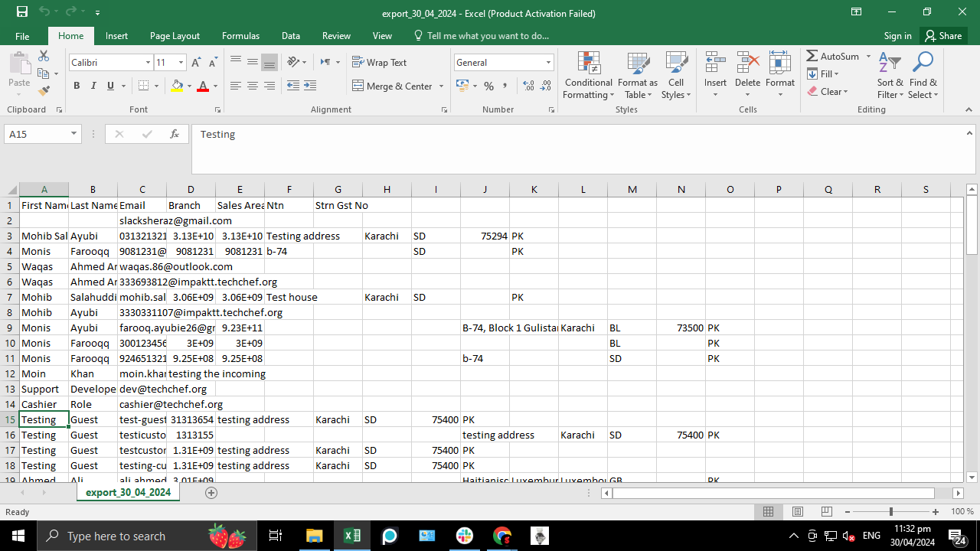Click the zoom slider in the status bar

click(890, 511)
